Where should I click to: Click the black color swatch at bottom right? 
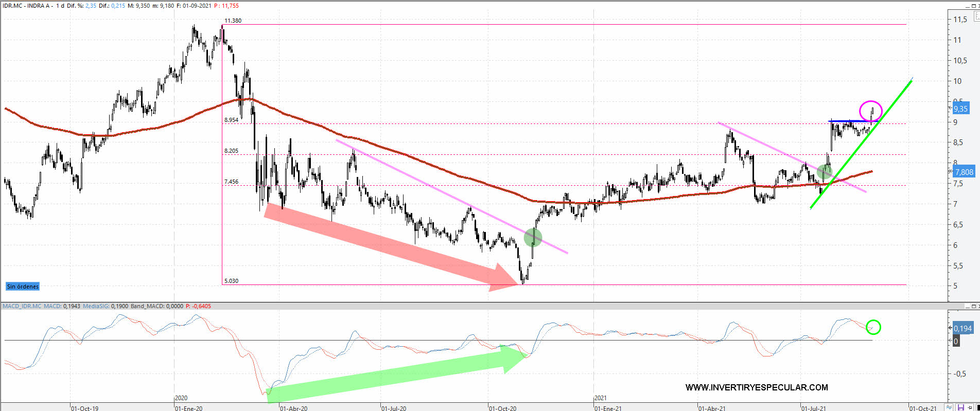pos(978,407)
